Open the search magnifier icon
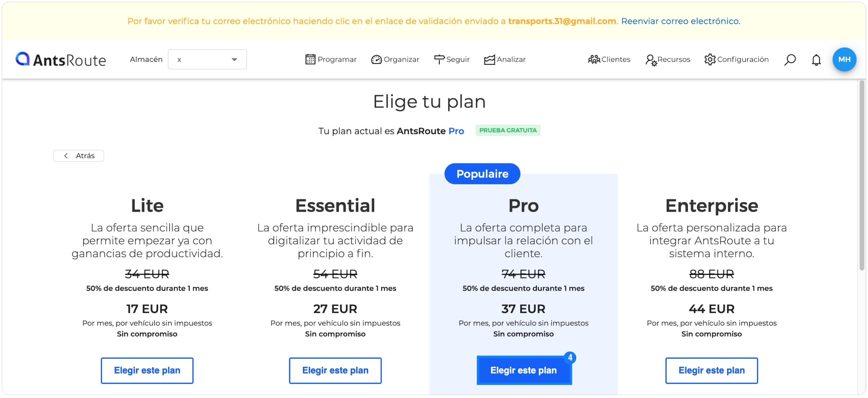 789,59
